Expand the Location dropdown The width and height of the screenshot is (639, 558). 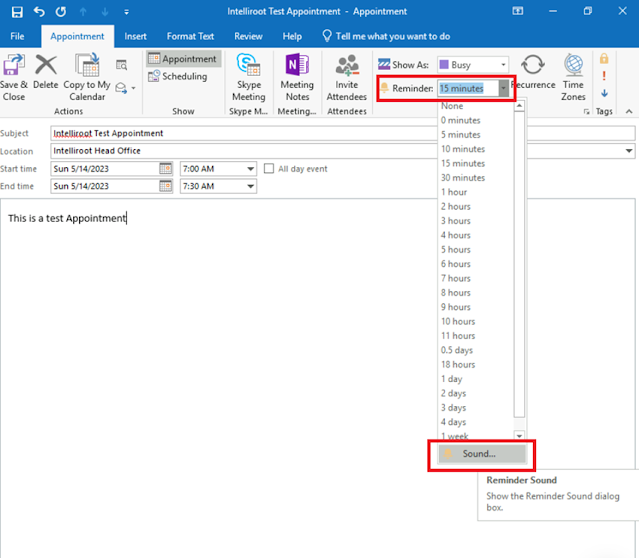click(629, 151)
